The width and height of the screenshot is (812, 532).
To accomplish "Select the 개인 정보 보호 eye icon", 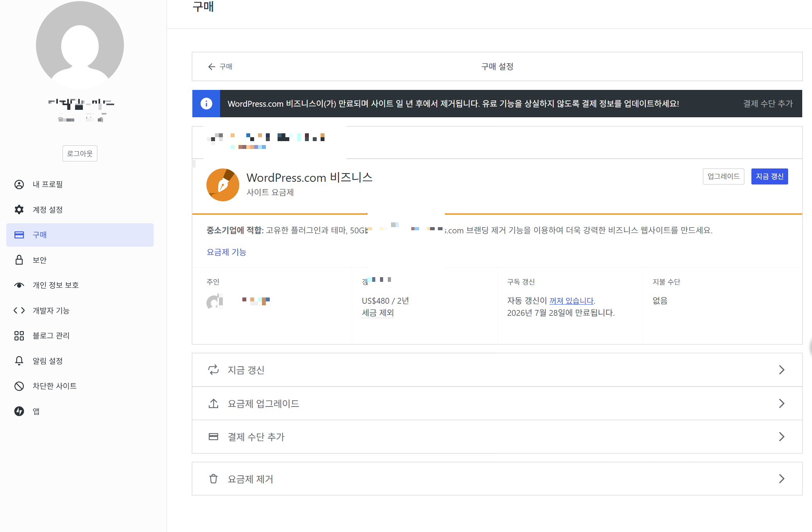I will pos(19,285).
